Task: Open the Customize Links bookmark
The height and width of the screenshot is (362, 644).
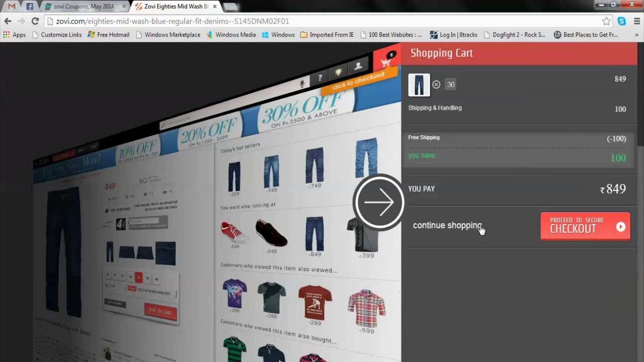Action: click(56, 35)
